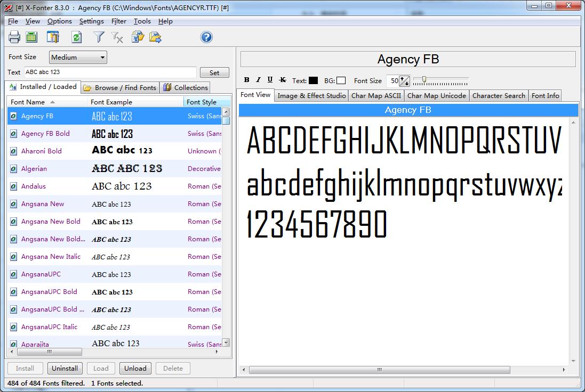Click the font type icon beside Agency FB Bold
This screenshot has height=392, width=585.
13,133
